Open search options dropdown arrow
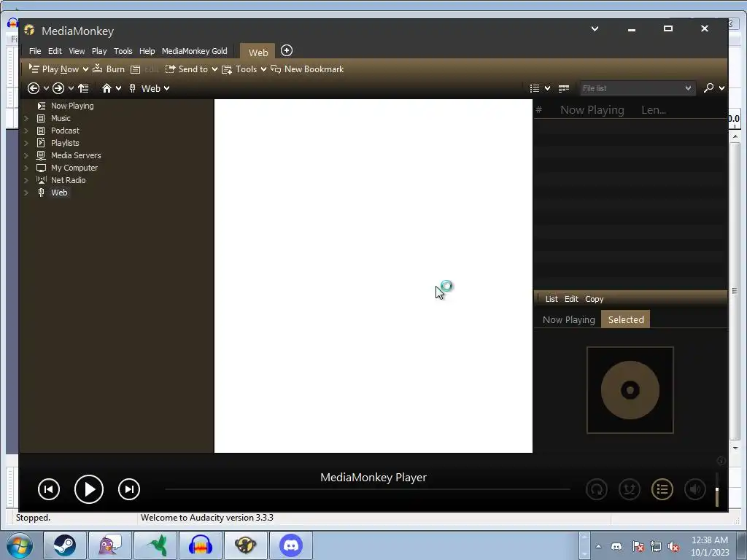747x560 pixels. 721,88
